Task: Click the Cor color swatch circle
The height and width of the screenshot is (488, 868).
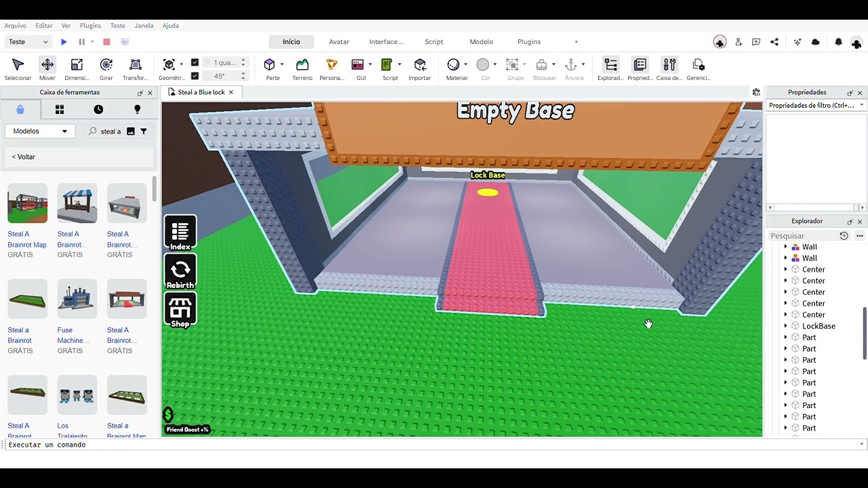Action: pyautogui.click(x=483, y=65)
